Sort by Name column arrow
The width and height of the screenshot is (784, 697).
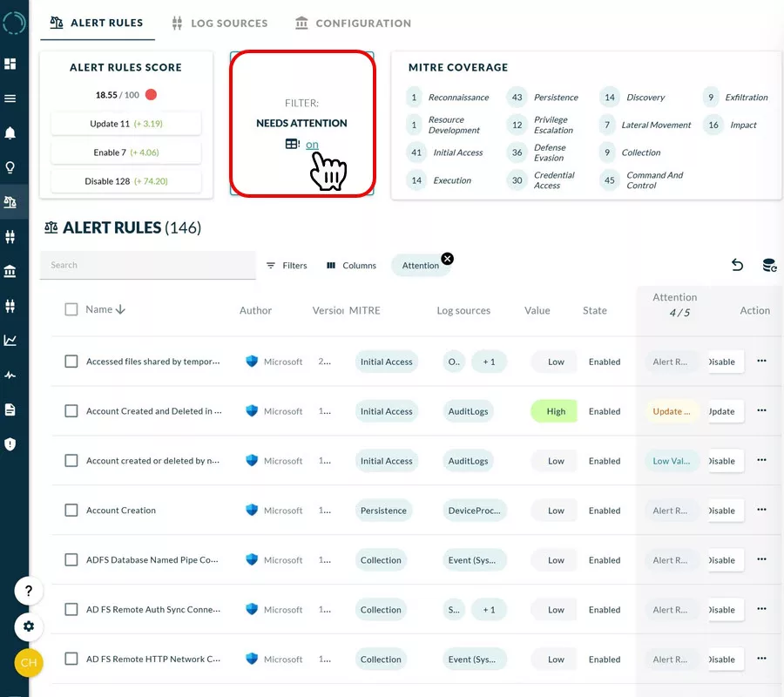[120, 309]
